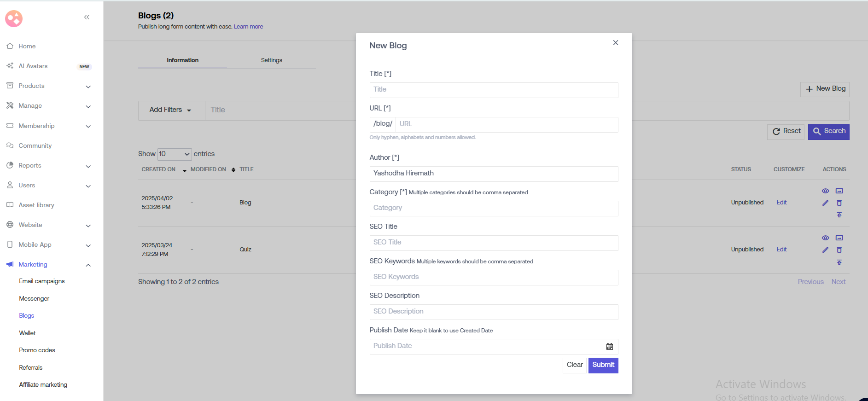This screenshot has width=868, height=401.
Task: Toggle the eye preview icon for Quiz row
Action: [825, 238]
